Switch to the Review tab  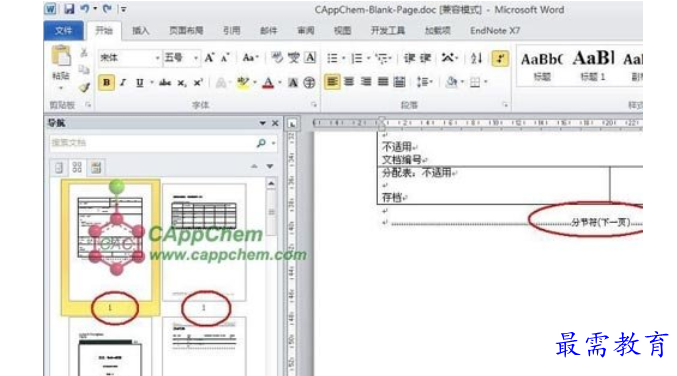306,31
